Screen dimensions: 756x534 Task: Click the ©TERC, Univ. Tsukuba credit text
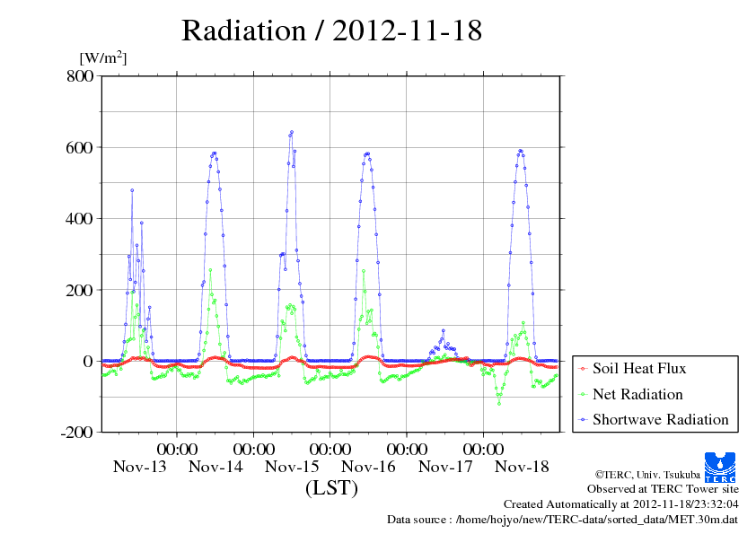tap(647, 475)
